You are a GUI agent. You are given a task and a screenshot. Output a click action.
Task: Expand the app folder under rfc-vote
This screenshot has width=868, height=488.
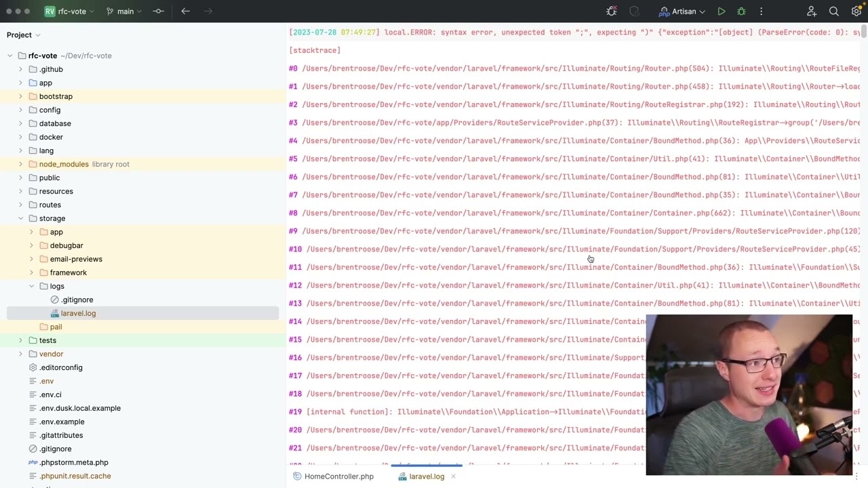click(20, 83)
